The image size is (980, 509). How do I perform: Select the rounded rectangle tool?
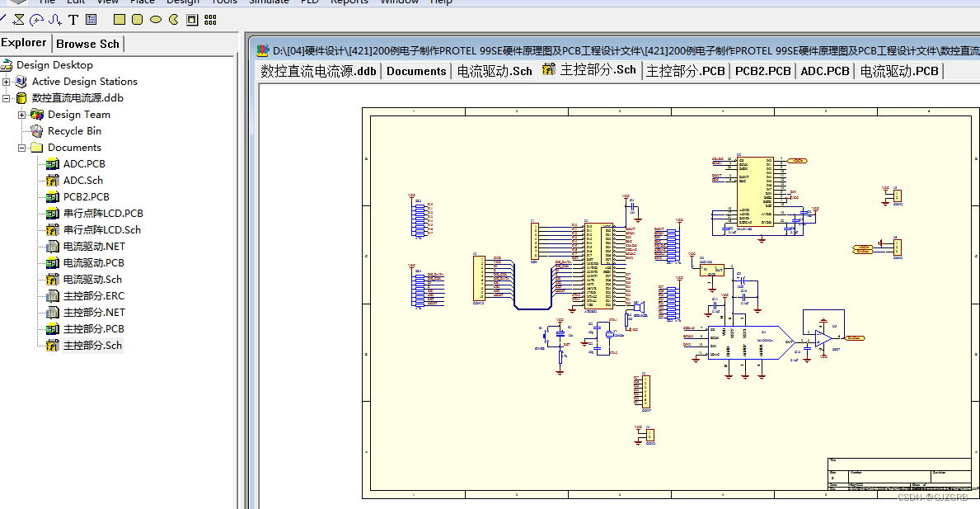(x=138, y=19)
